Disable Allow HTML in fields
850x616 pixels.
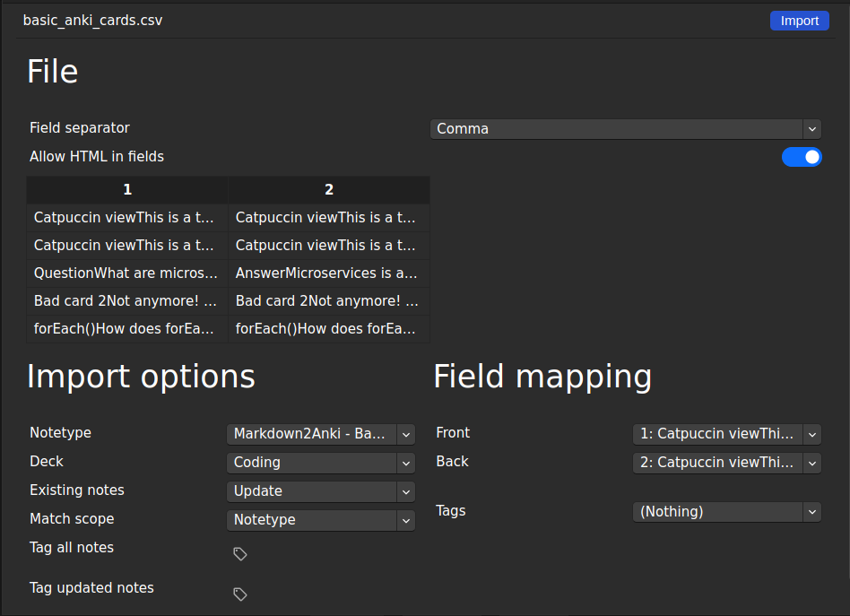click(802, 156)
